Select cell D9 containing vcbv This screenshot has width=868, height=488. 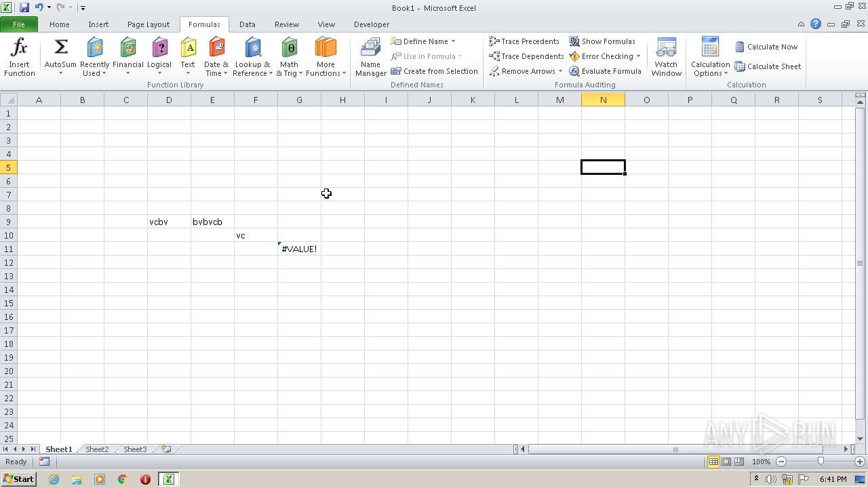pyautogui.click(x=169, y=222)
